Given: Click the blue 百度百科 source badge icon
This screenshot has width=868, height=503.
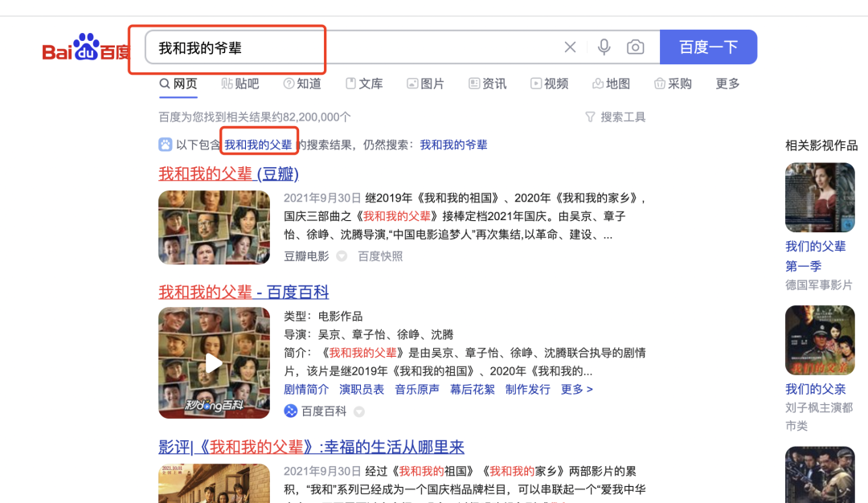Looking at the screenshot, I should [x=290, y=411].
